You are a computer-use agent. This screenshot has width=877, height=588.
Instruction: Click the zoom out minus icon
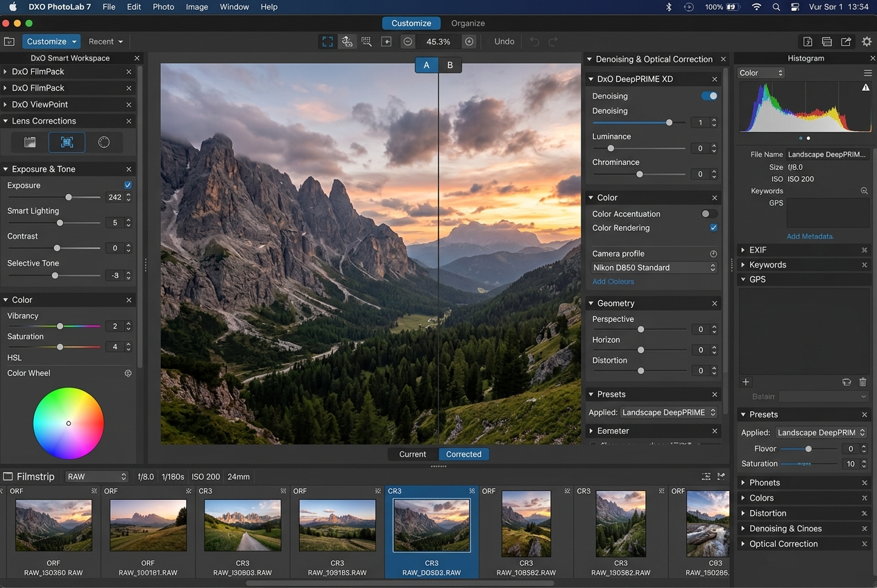pos(408,42)
